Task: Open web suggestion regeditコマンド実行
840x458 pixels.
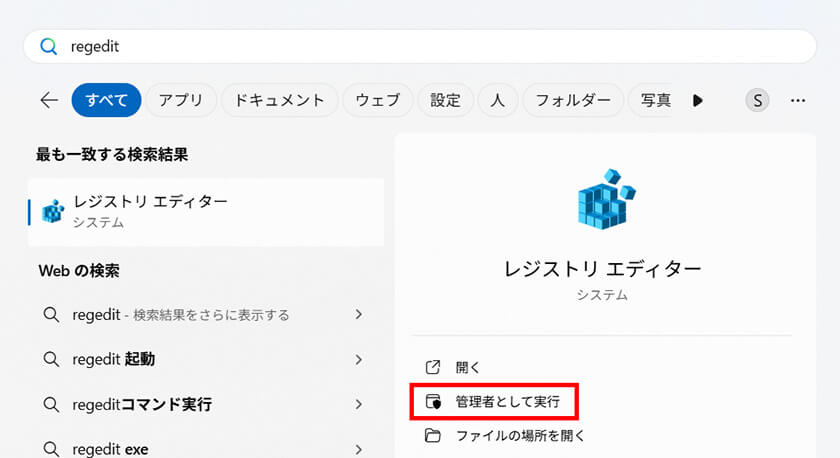Action: (206, 404)
